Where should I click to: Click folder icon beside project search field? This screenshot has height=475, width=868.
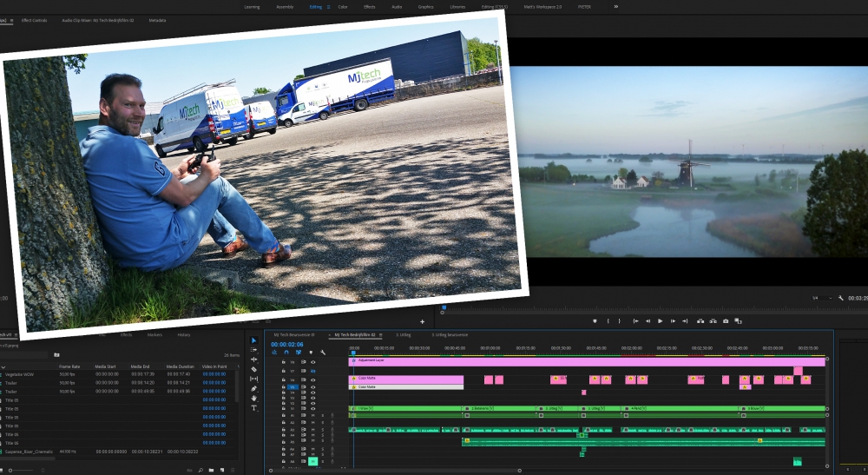point(56,355)
